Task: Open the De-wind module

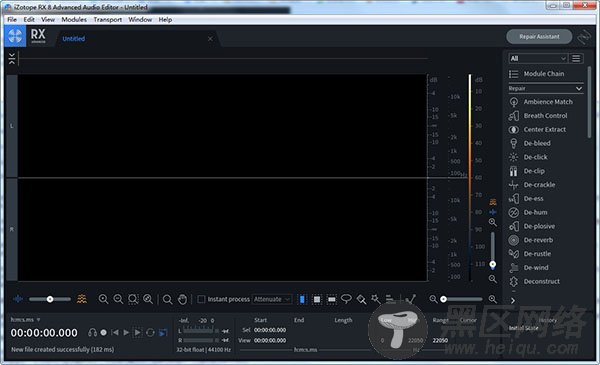Action: click(528, 267)
